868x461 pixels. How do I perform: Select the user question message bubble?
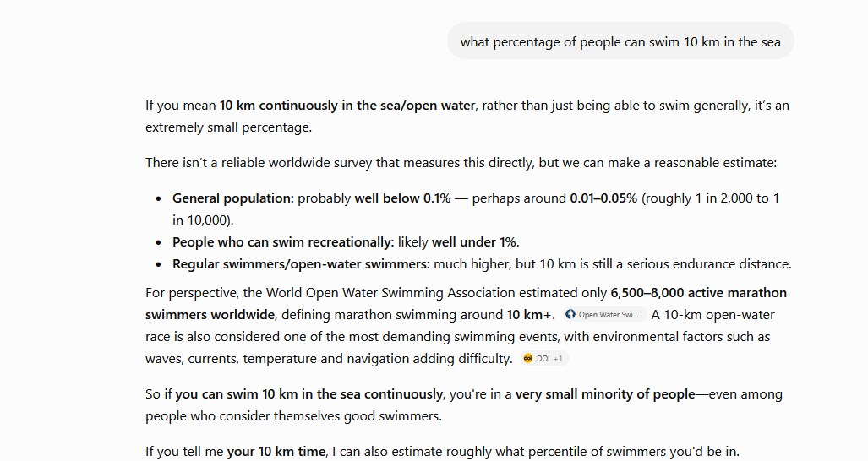pos(620,41)
